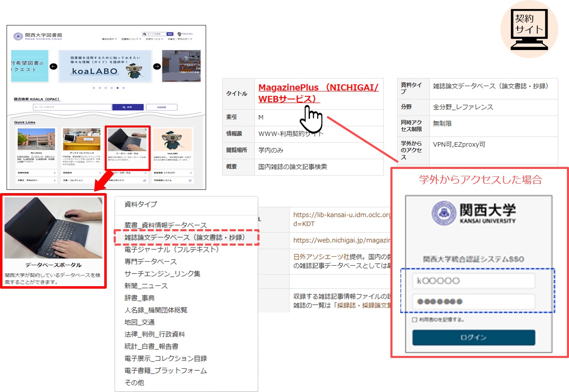This screenshot has height=392, width=569.
Task: Click the ENGLISH globe language icon
Action: [x=179, y=34]
